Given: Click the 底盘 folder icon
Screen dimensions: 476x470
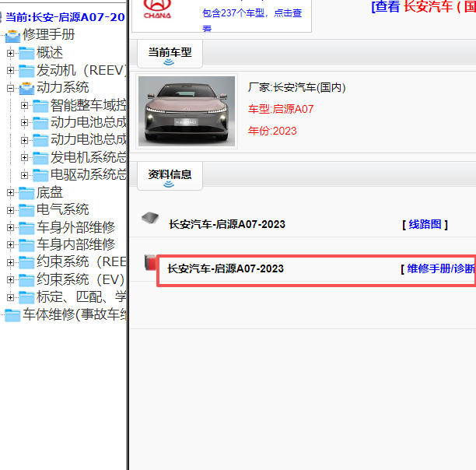Looking at the screenshot, I should (x=26, y=193).
